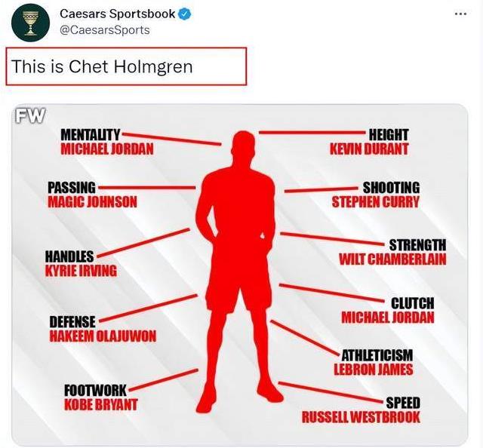Image resolution: width=483 pixels, height=448 pixels.
Task: Select the Wilt Chamberlain strength label
Action: pos(392,253)
